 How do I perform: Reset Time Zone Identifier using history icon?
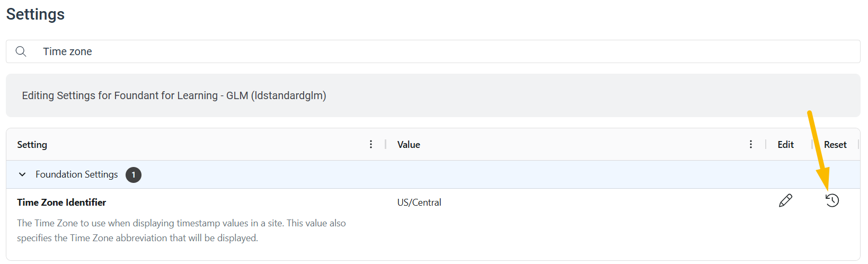(x=832, y=200)
